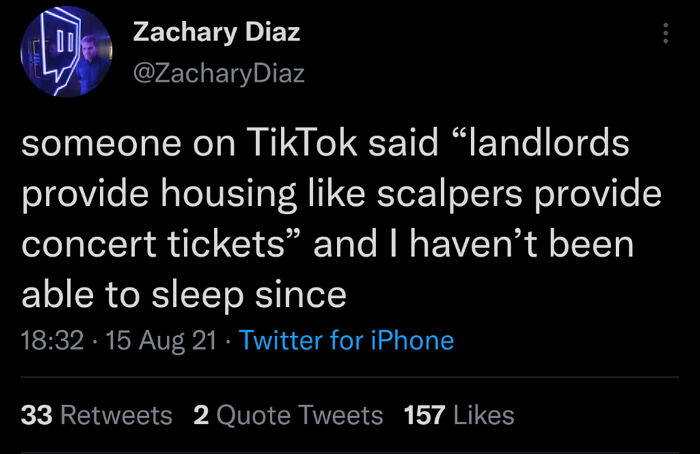Open the Zachary Diaz display name

coord(217,33)
